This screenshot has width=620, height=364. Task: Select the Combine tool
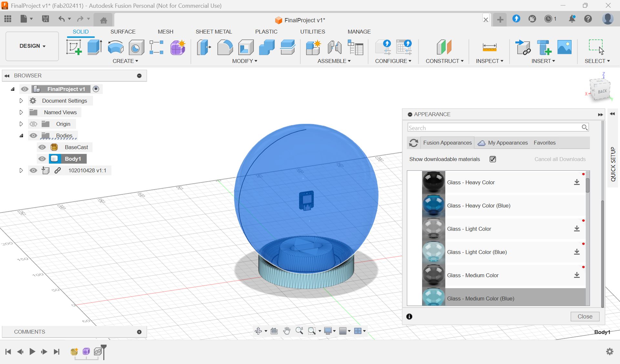coord(267,47)
